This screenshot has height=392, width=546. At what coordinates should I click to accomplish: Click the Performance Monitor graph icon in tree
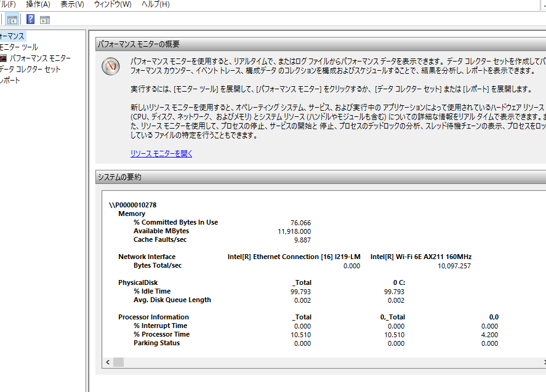pyautogui.click(x=3, y=58)
